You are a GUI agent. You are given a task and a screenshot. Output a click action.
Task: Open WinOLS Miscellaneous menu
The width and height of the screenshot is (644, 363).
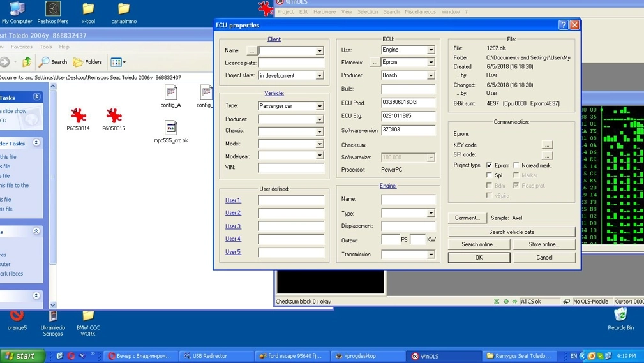[420, 12]
